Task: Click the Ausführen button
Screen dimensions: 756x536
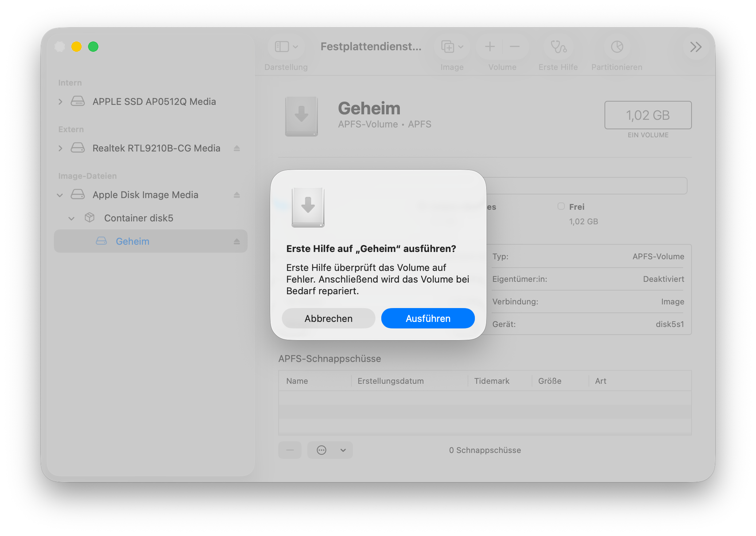Action: [x=428, y=319]
